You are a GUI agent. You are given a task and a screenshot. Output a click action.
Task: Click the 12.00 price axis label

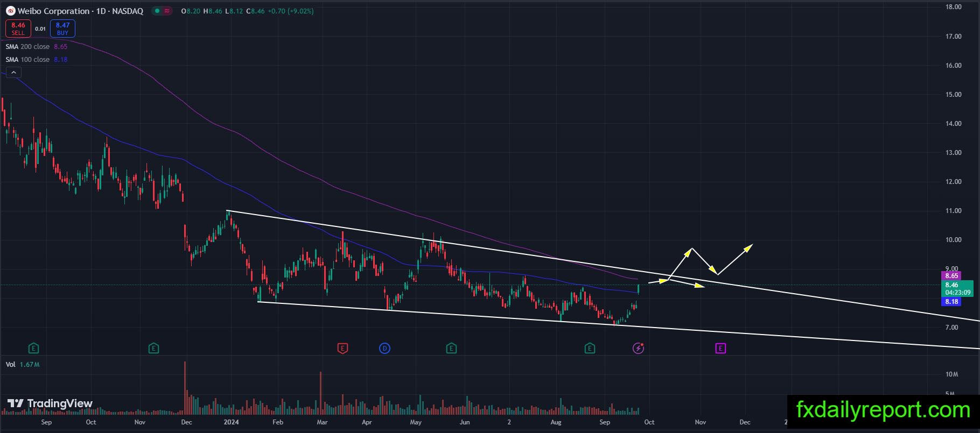[x=953, y=182]
